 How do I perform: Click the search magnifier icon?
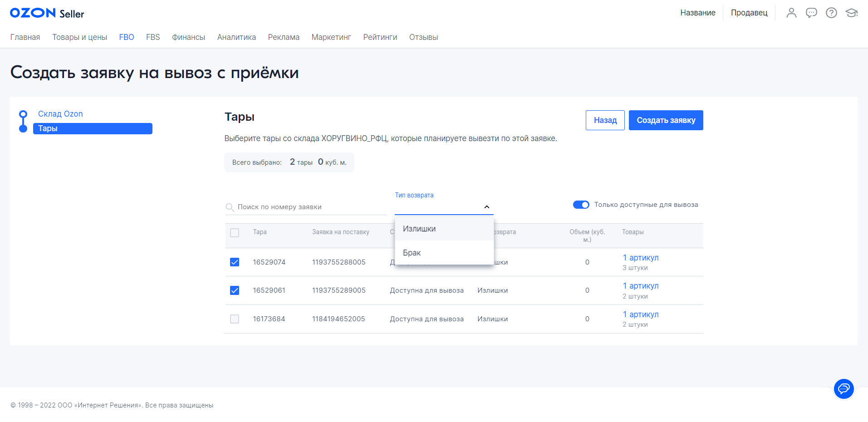click(230, 207)
